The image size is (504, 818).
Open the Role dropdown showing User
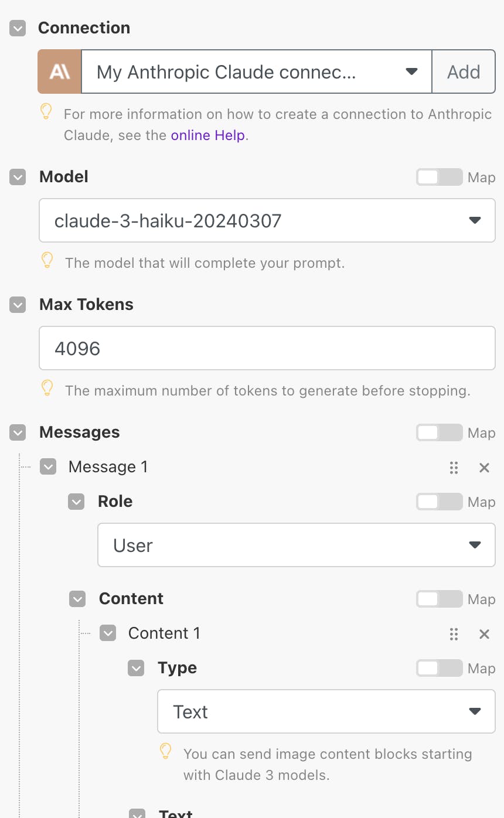pyautogui.click(x=297, y=545)
